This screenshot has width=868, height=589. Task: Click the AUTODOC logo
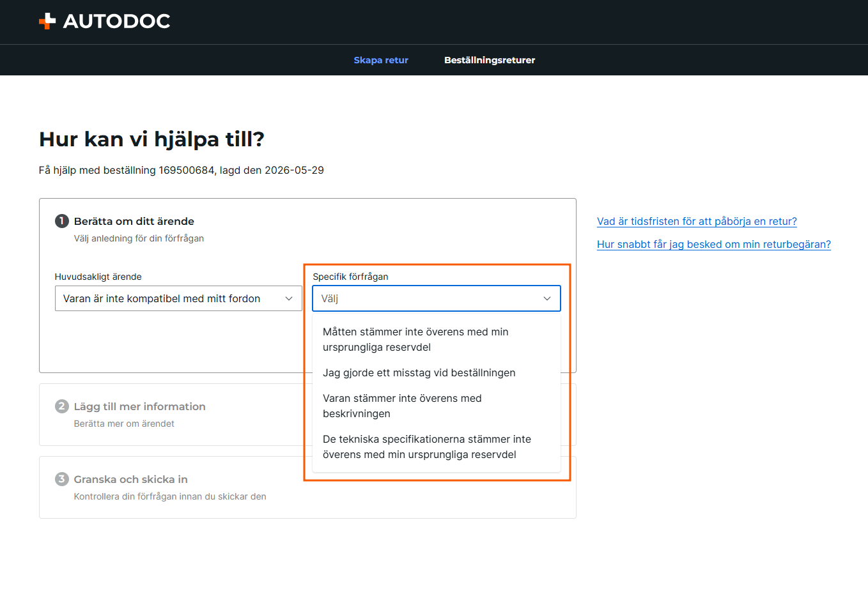coord(104,21)
